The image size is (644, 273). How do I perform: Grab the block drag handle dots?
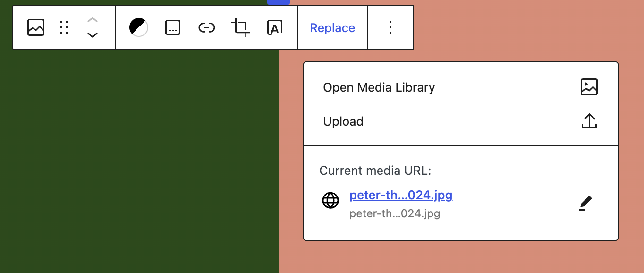point(64,27)
